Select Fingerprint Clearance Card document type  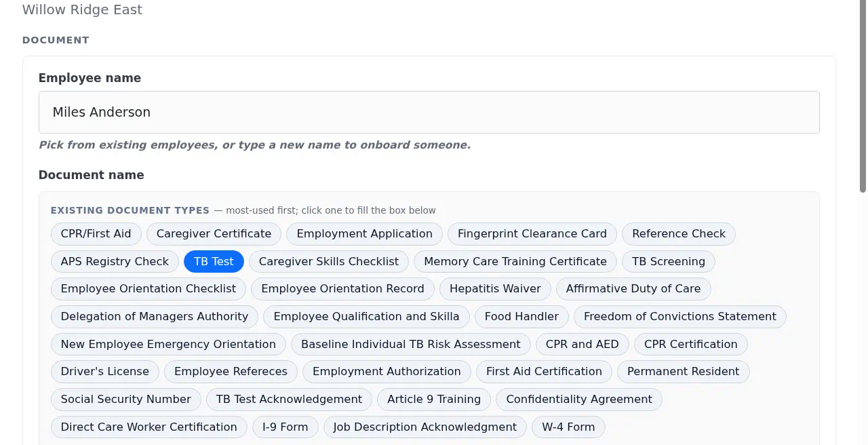pyautogui.click(x=532, y=233)
